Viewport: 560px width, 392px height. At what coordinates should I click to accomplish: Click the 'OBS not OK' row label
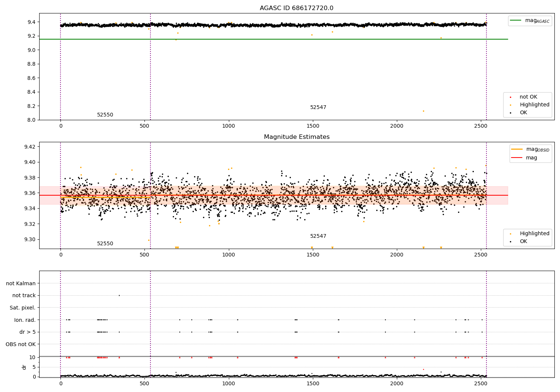pyautogui.click(x=21, y=344)
